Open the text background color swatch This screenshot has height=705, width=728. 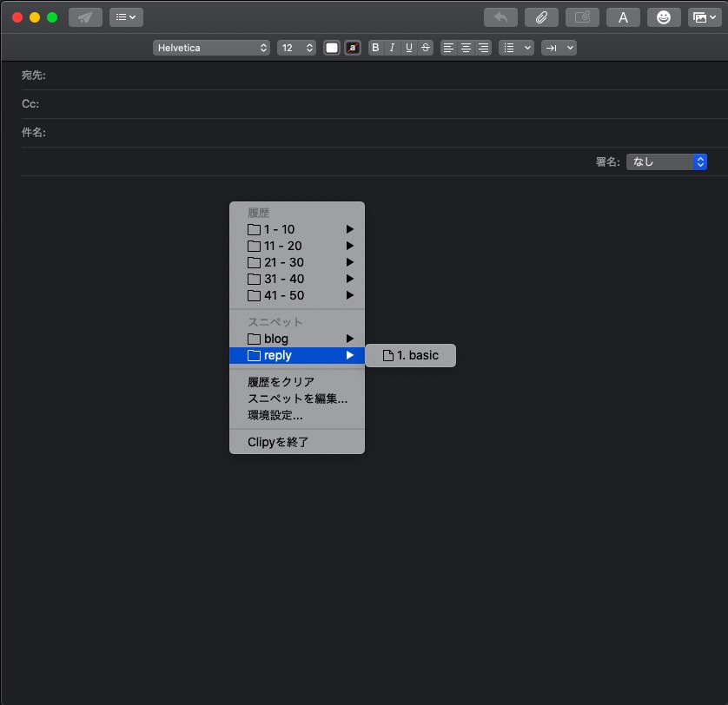coord(353,48)
